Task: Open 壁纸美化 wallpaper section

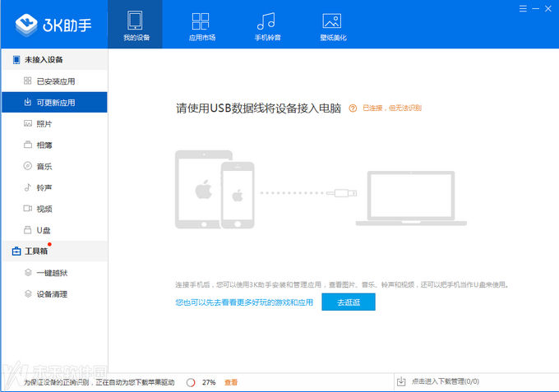Action: (x=331, y=25)
